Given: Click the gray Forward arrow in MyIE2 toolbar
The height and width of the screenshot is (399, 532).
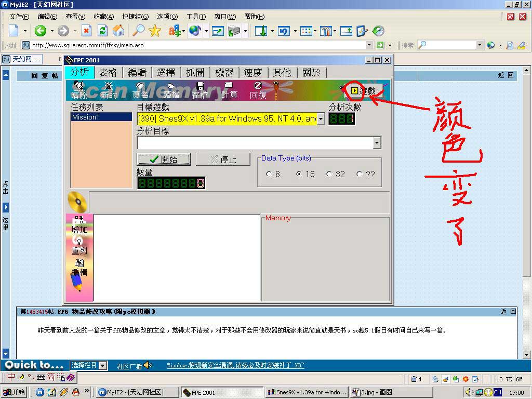Looking at the screenshot, I should click(63, 31).
